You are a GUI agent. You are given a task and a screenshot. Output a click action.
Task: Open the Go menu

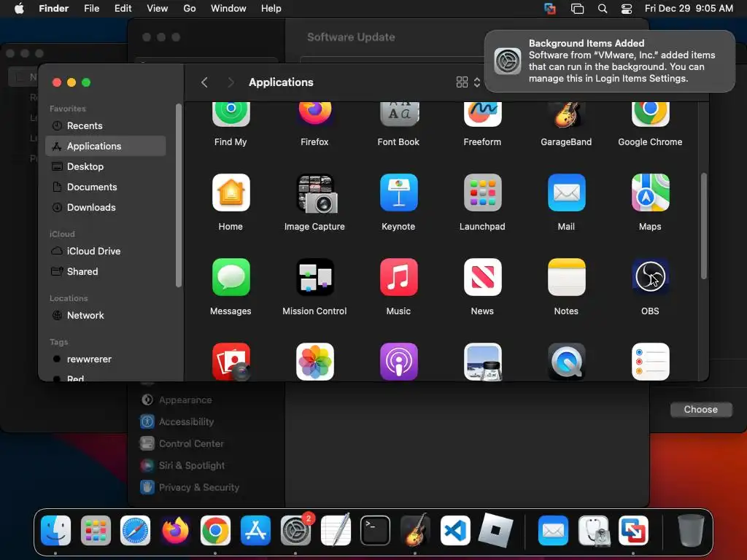(190, 9)
